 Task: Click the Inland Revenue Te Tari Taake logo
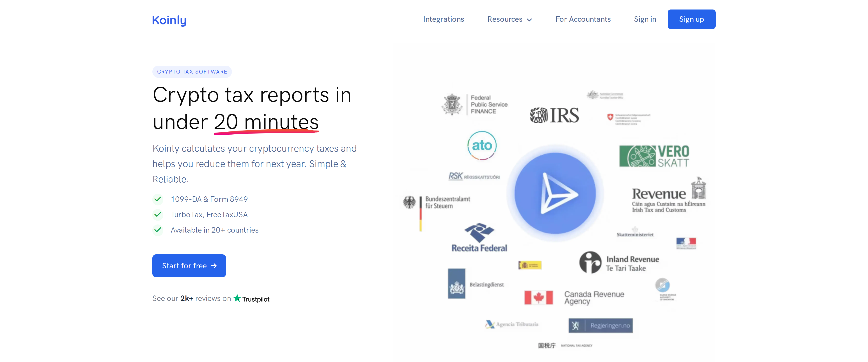coord(619,262)
